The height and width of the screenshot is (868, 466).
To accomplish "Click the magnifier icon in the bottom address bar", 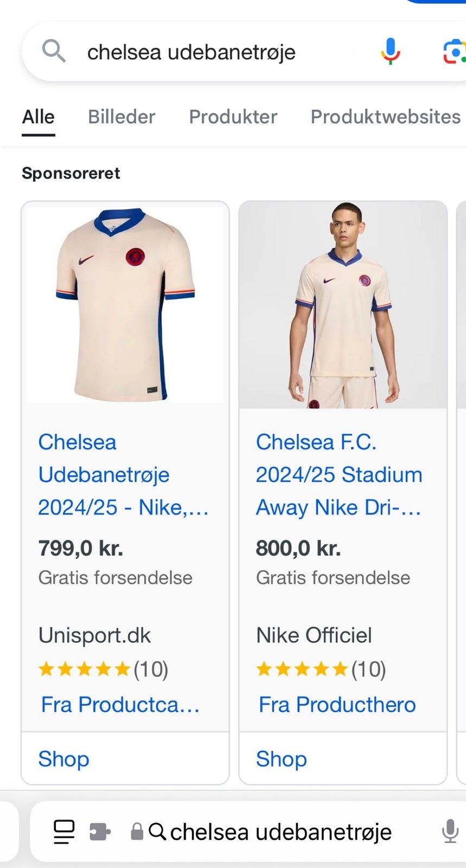I will click(x=157, y=832).
